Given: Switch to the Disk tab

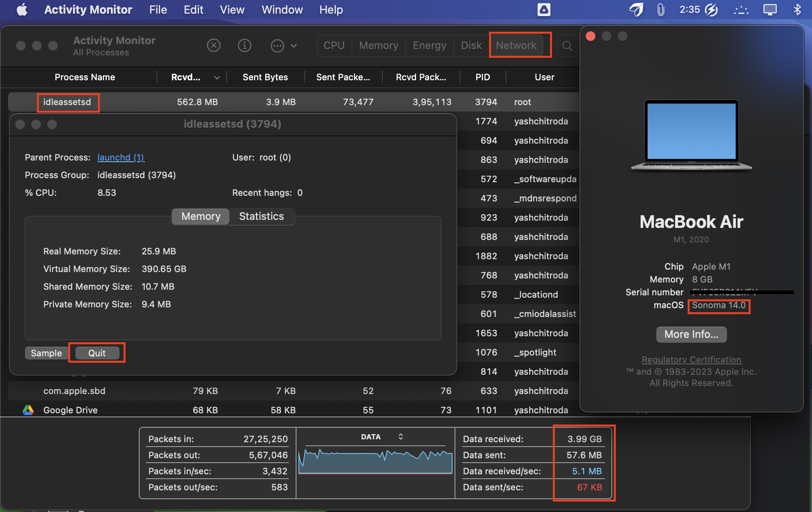Looking at the screenshot, I should click(471, 45).
